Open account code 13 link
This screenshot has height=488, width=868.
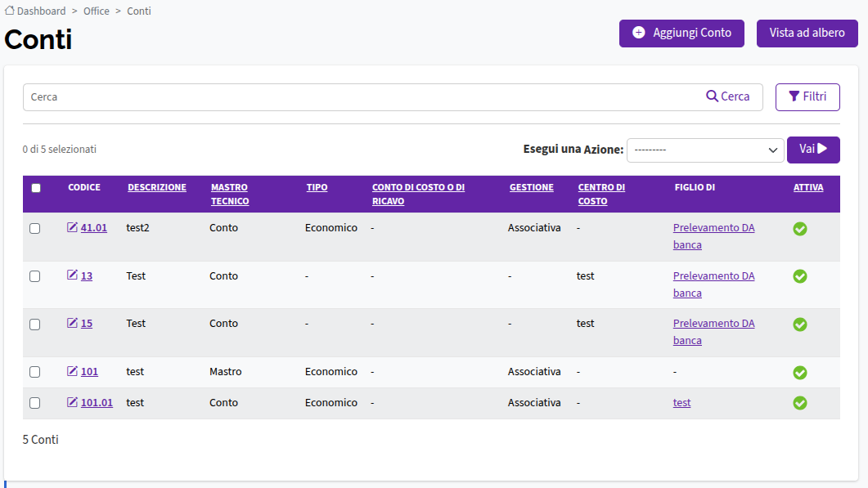pyautogui.click(x=87, y=276)
